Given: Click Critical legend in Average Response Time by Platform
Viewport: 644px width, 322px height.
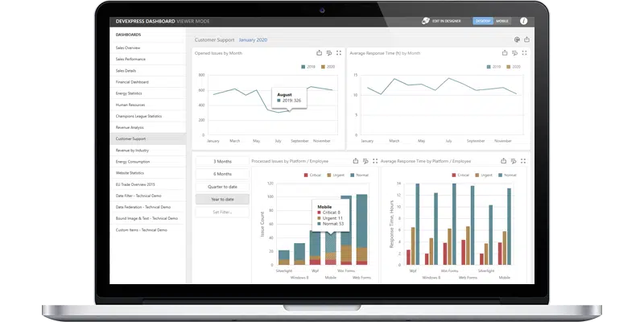Looking at the screenshot, I should (460, 175).
